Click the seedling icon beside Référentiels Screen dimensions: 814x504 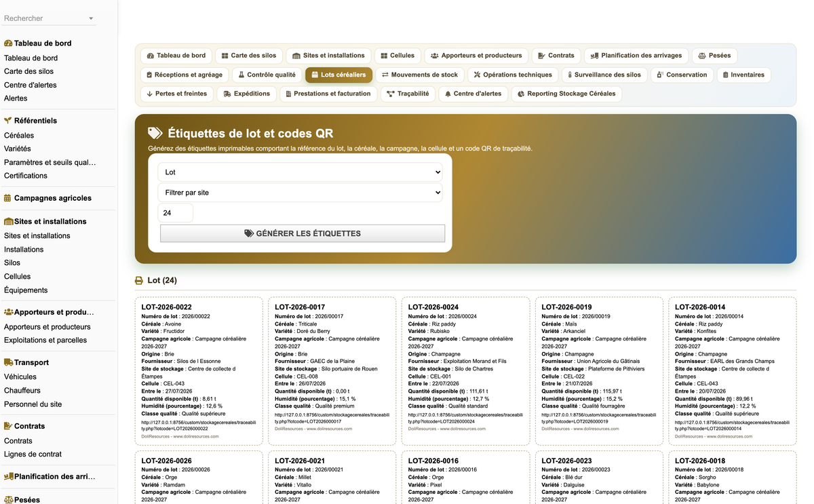click(8, 121)
